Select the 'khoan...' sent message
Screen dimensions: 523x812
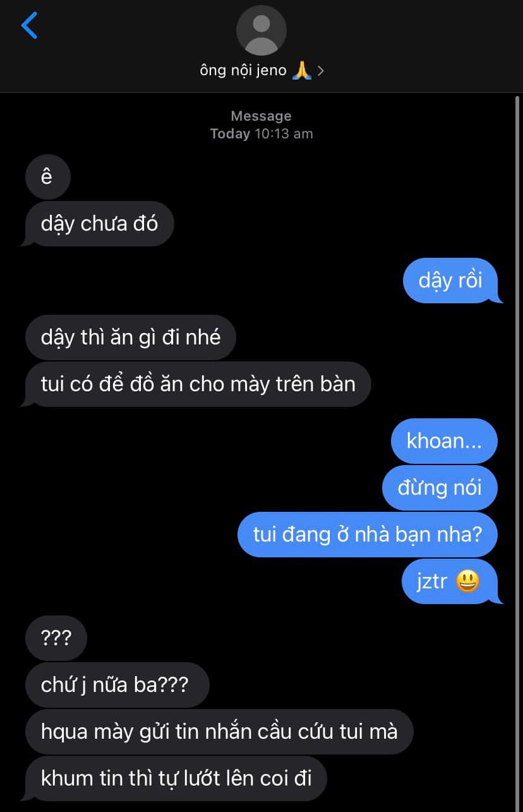444,440
